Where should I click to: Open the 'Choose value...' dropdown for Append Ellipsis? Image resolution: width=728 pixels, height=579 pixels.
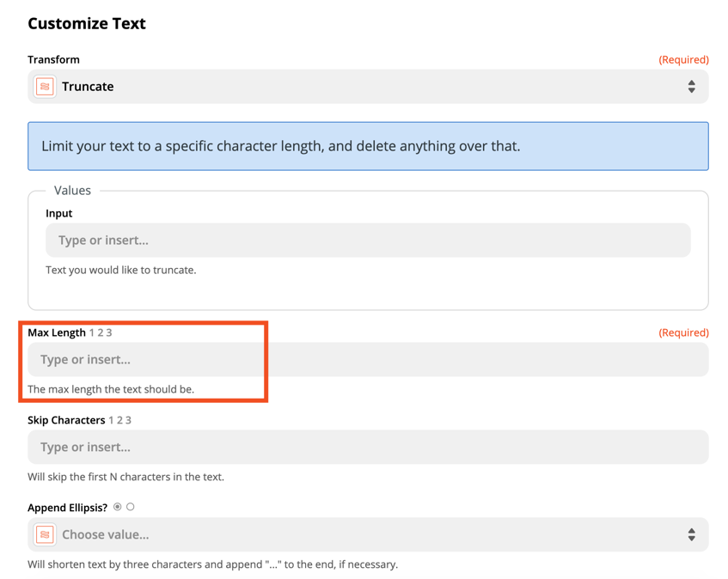[x=368, y=534]
